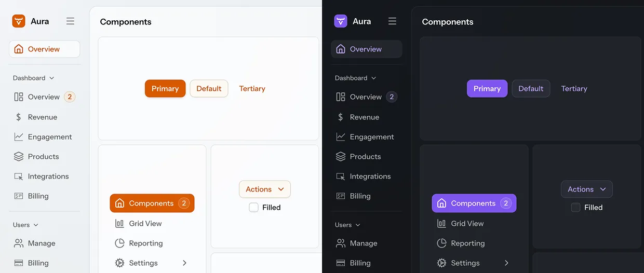
Task: Click badge 2 on light sidebar Overview
Action: (x=70, y=97)
